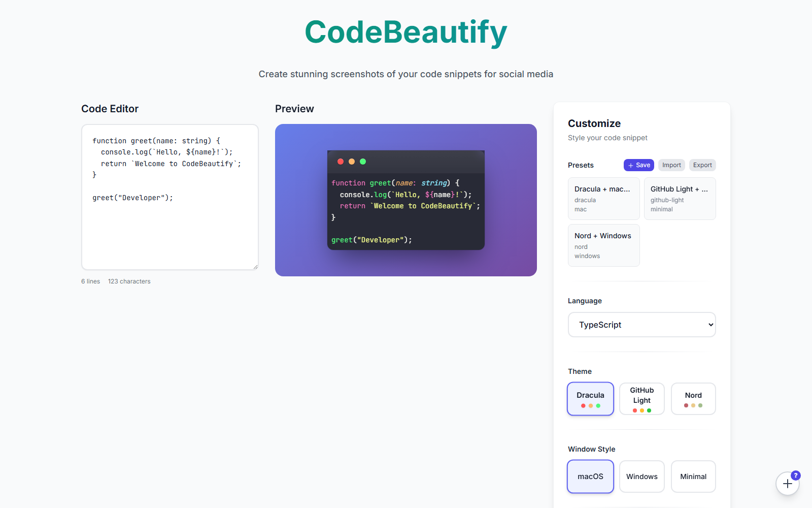The width and height of the screenshot is (812, 508).
Task: Open the TypeScript language dropdown
Action: click(642, 325)
